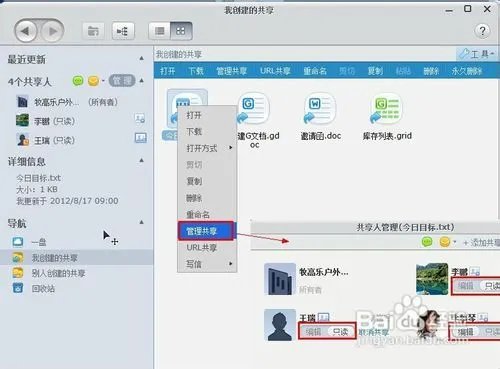Select 李鹏 (只读) in sidebar
Image resolution: width=500 pixels, height=369 pixels.
click(46, 121)
